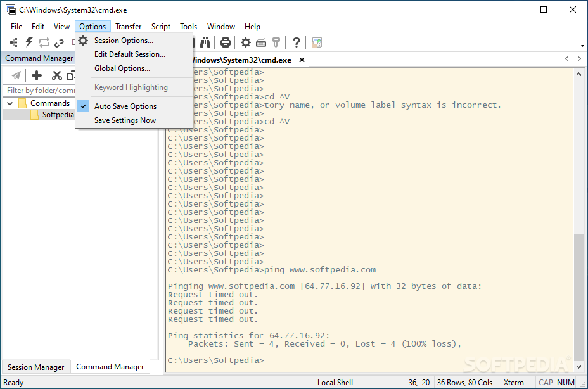Click the Command Manager panel header
This screenshot has height=389, width=588.
pyautogui.click(x=39, y=58)
